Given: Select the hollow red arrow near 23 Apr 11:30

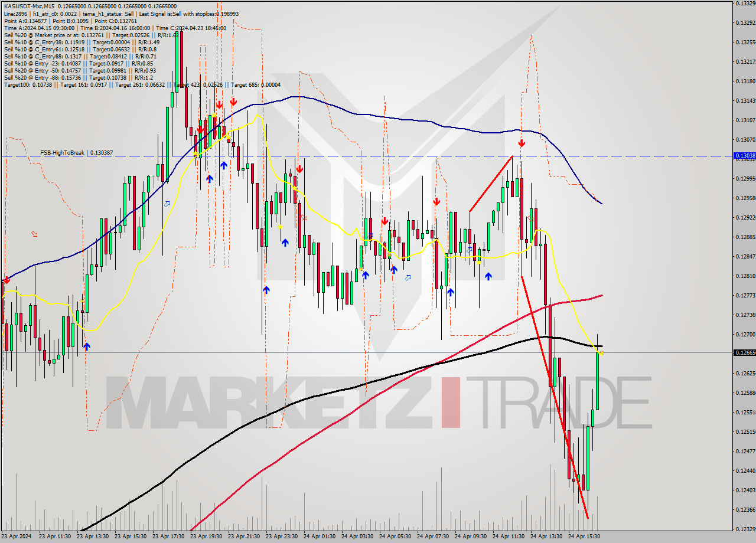Looking at the screenshot, I should pyautogui.click(x=34, y=234).
